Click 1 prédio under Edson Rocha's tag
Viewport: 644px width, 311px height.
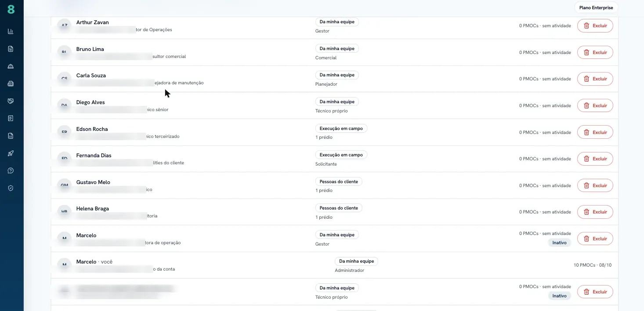(324, 137)
